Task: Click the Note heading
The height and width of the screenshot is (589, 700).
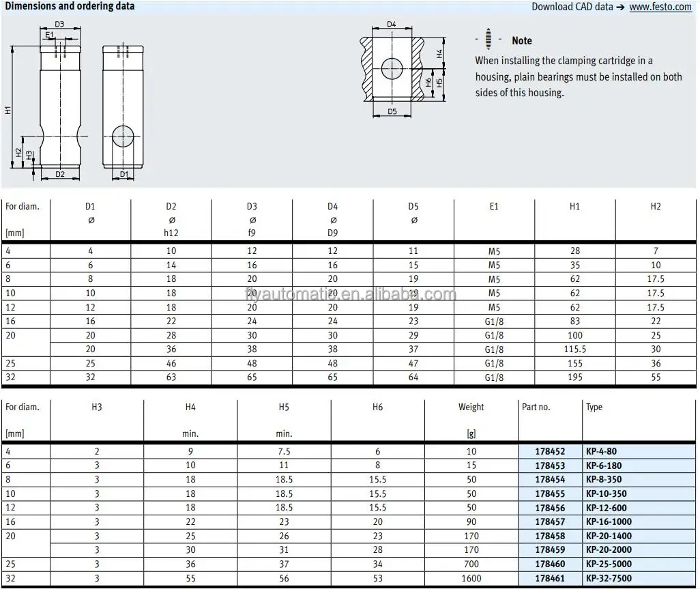Action: click(x=522, y=41)
